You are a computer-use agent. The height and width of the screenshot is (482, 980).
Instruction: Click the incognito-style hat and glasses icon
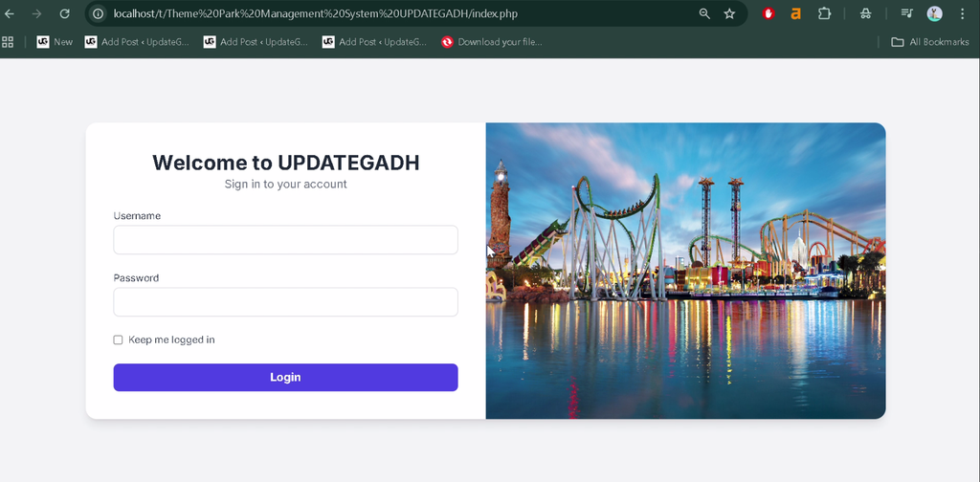click(865, 13)
